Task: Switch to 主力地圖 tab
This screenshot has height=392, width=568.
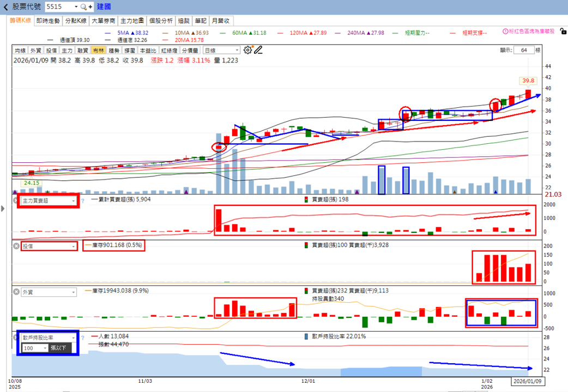Action: pos(132,21)
